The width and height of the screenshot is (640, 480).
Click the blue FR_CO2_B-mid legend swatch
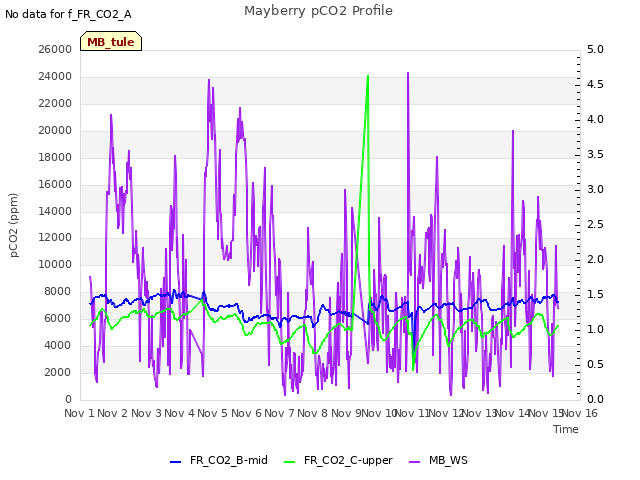tap(175, 462)
